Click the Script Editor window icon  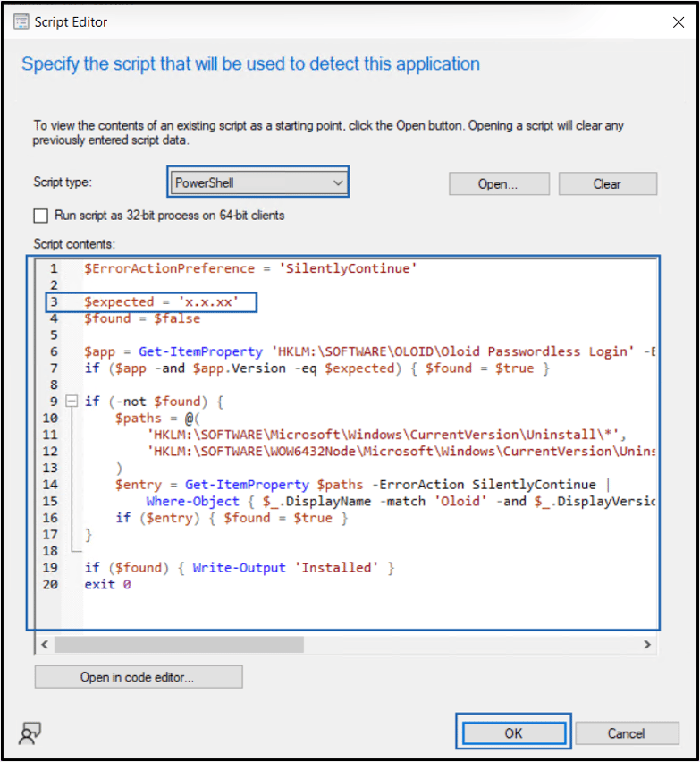21,21
